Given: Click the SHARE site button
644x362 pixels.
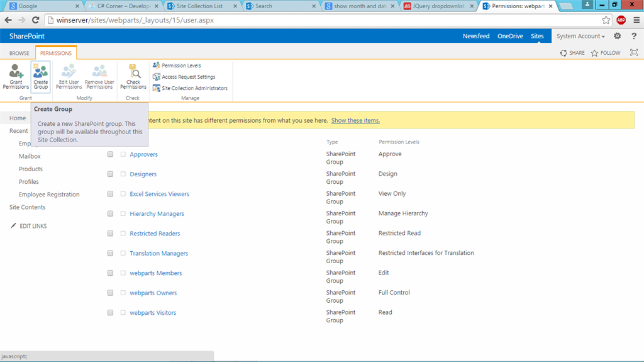Looking at the screenshot, I should click(572, 53).
